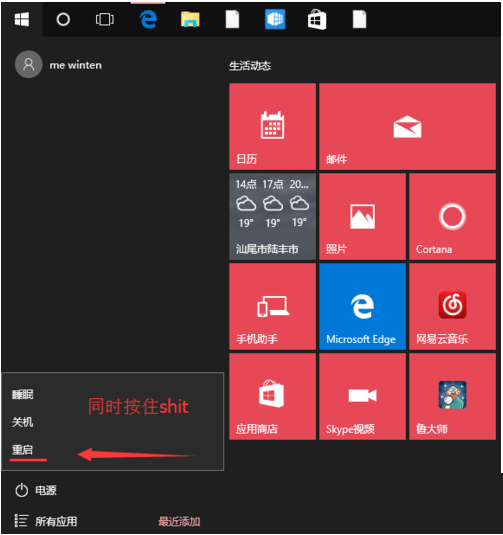Open the first blank document taskbar icon
This screenshot has width=503, height=535.
click(232, 19)
